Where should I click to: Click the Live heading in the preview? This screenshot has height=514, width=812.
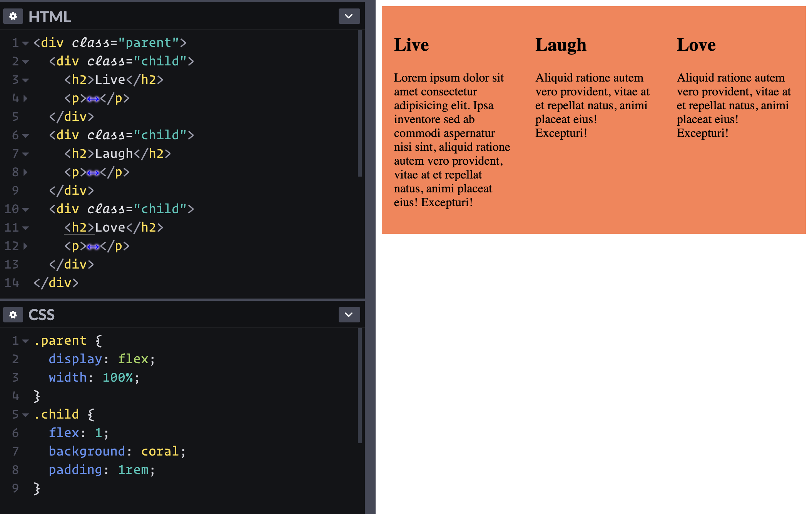411,45
